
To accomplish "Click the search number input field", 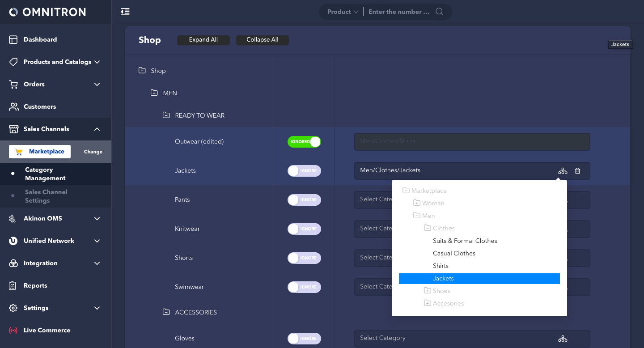I will coord(399,12).
